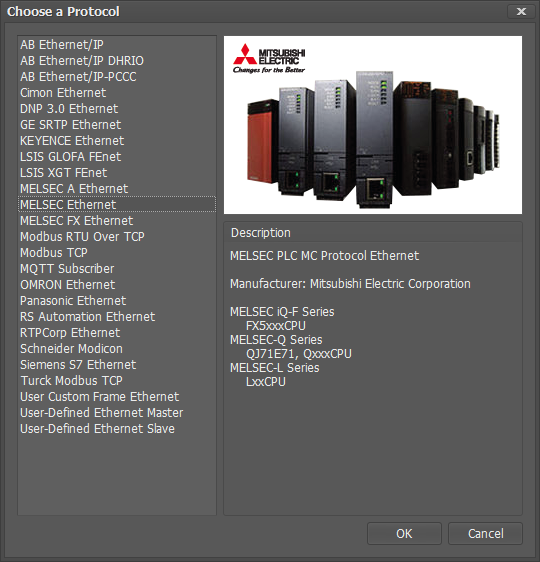Select MELSEC FX Ethernet

pos(117,221)
